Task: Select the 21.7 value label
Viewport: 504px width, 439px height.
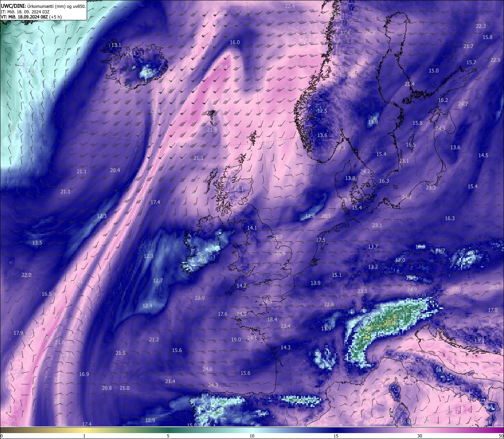Action: [469, 46]
